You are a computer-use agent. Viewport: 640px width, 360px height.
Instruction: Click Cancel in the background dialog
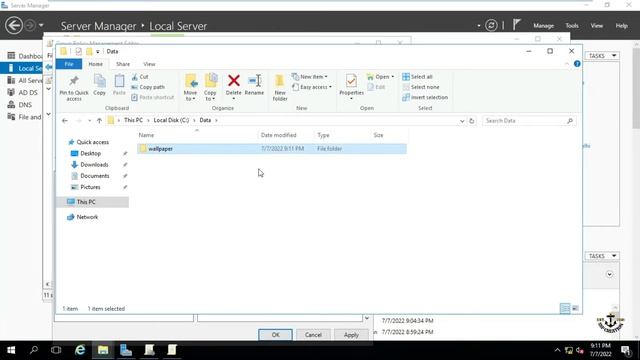pos(313,335)
